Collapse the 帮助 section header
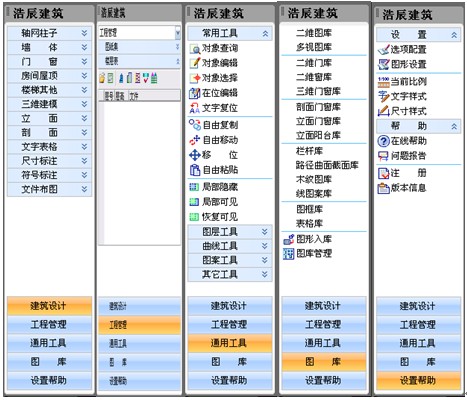Image resolution: width=467 pixels, height=400 pixels. coord(419,126)
